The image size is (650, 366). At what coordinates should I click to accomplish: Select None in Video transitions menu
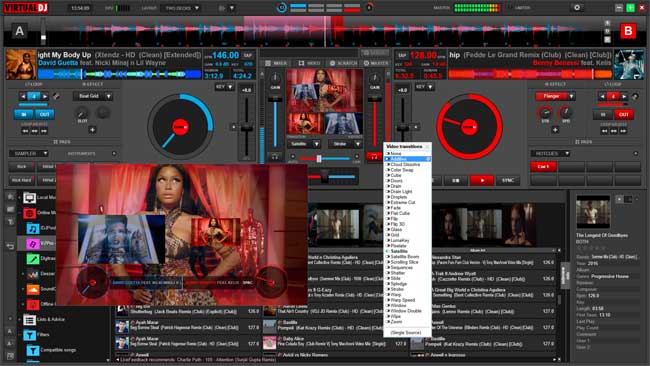click(x=396, y=154)
